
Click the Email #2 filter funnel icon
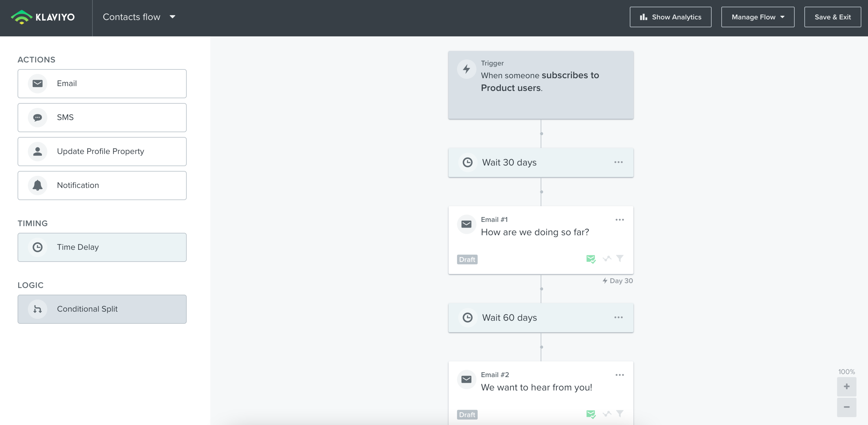pyautogui.click(x=620, y=413)
